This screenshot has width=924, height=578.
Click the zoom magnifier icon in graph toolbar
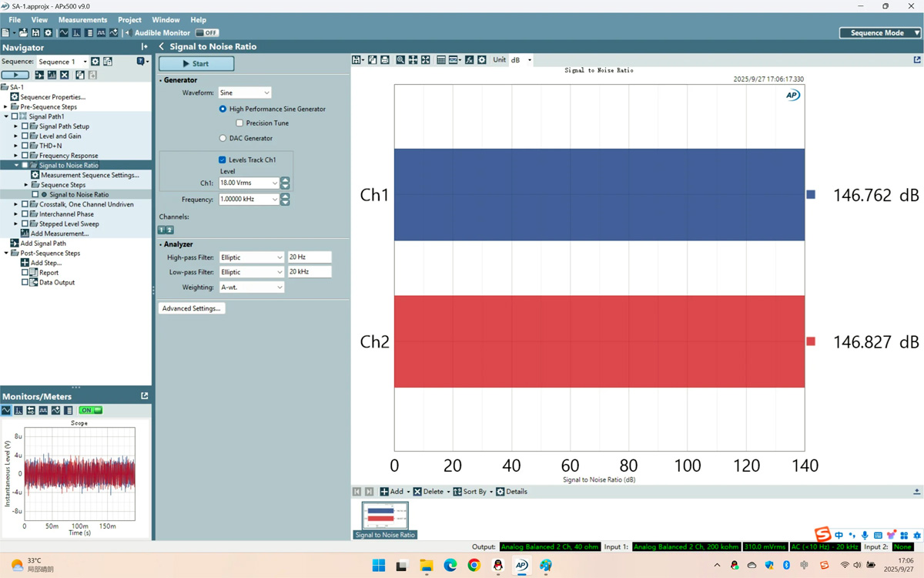(400, 60)
